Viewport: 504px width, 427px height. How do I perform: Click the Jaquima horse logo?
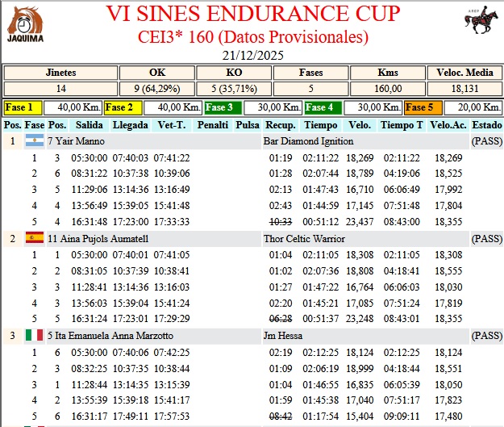[x=24, y=24]
